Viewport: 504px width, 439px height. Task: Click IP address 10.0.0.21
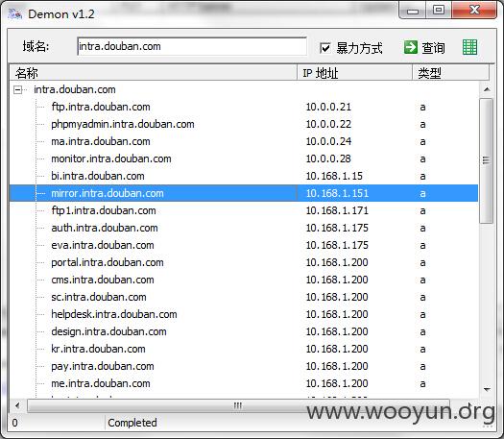click(328, 107)
